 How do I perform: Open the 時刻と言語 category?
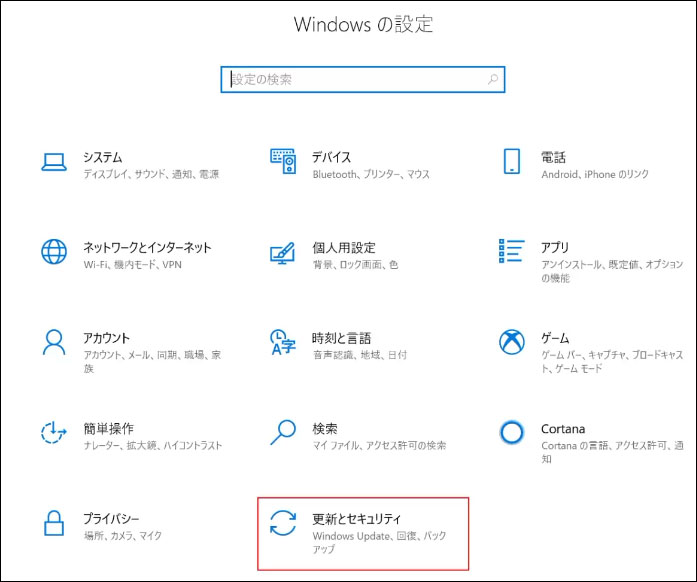341,338
